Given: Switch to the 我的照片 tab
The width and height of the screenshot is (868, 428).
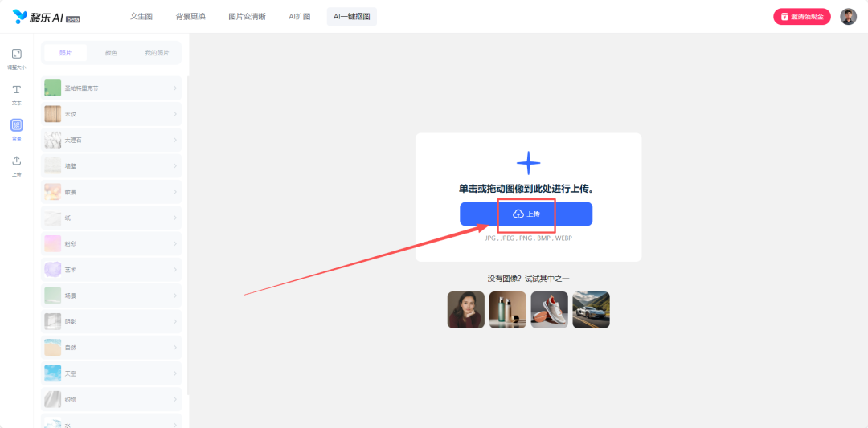Looking at the screenshot, I should coord(157,53).
